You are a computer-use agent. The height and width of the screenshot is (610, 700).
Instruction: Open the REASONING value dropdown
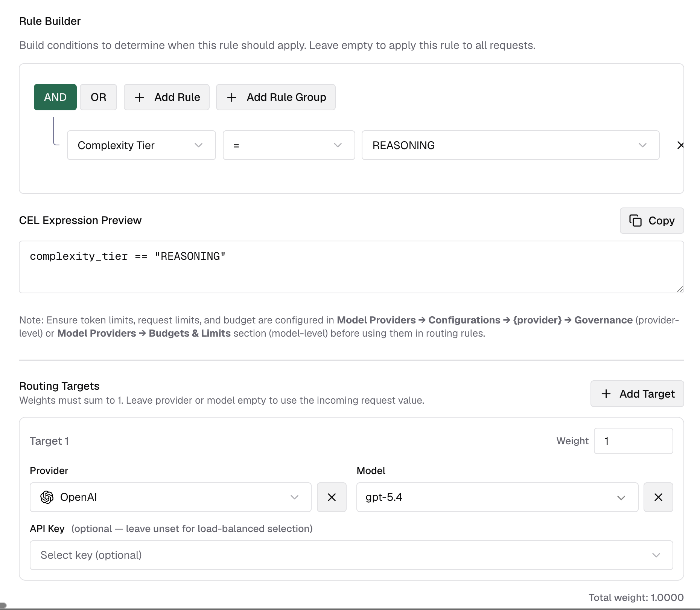[x=511, y=145]
